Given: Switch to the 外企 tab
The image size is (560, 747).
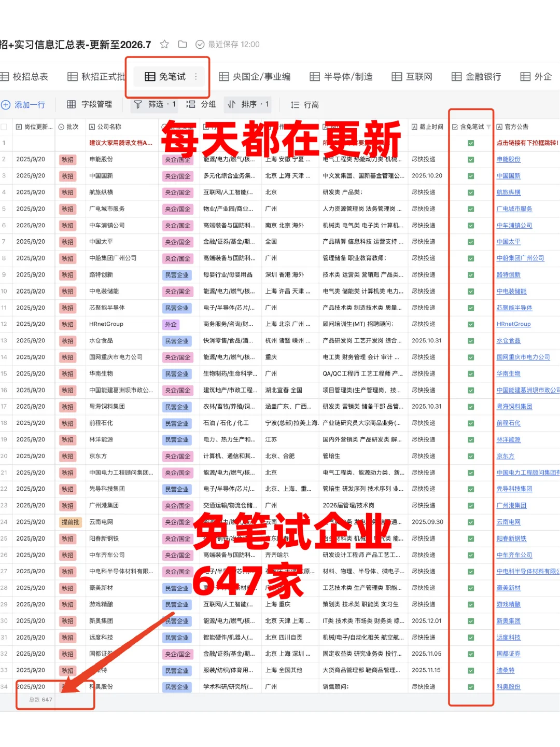Looking at the screenshot, I should tap(536, 77).
